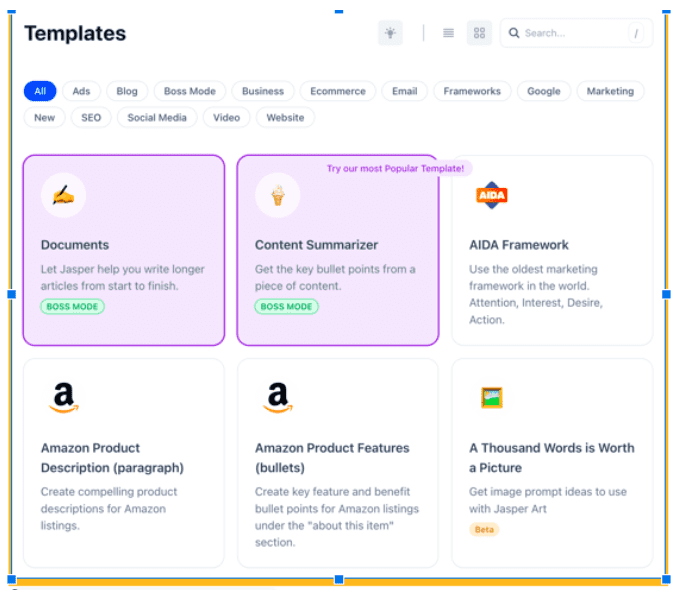Click 'Use the oldest marketing framework' description
This screenshot has width=679, height=590.
pyautogui.click(x=536, y=294)
